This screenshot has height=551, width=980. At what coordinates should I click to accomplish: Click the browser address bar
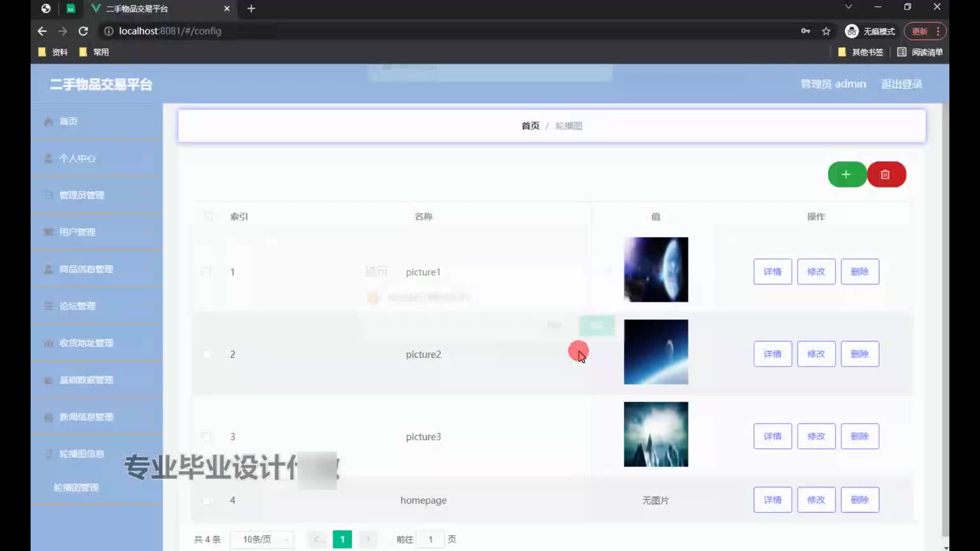pyautogui.click(x=449, y=31)
